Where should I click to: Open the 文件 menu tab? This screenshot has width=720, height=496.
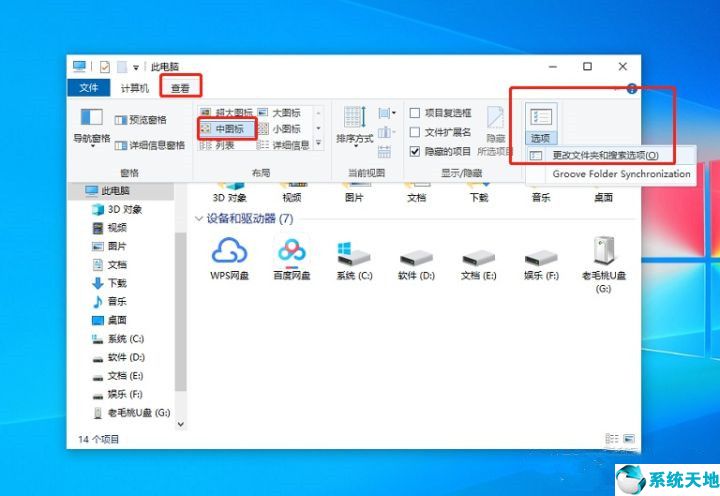pyautogui.click(x=88, y=88)
